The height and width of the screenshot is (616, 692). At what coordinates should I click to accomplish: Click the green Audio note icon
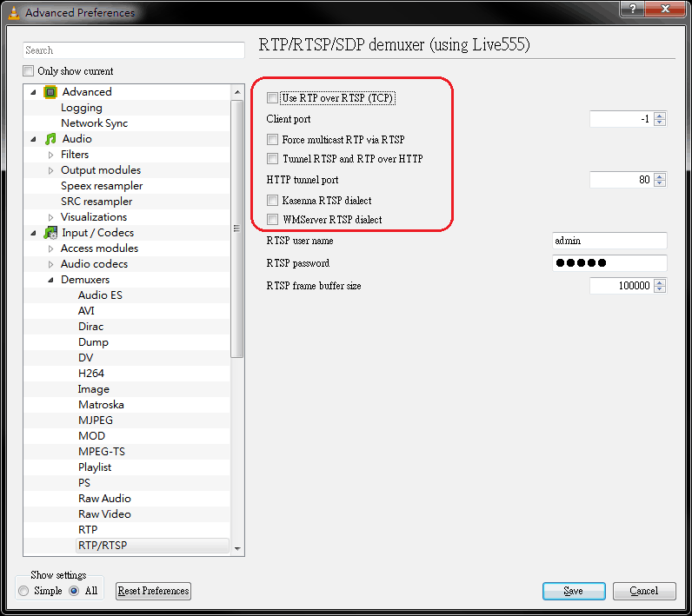50,139
